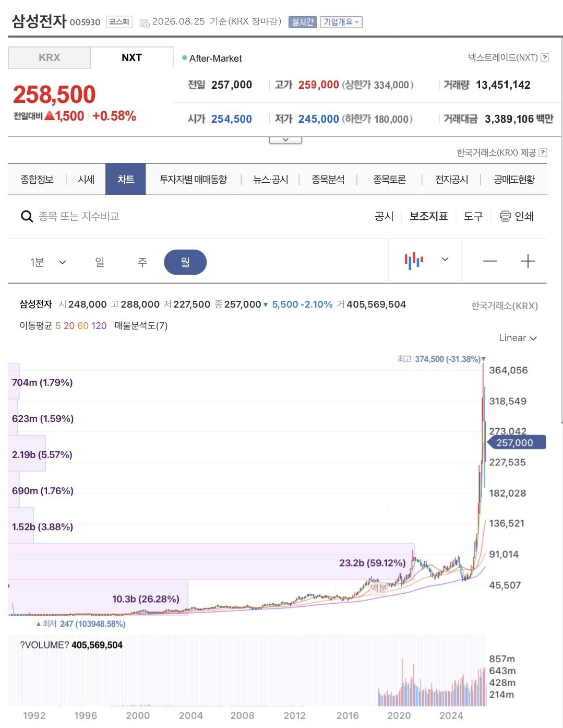Click the 보조지표 button
The width and height of the screenshot is (563, 728).
click(x=428, y=216)
